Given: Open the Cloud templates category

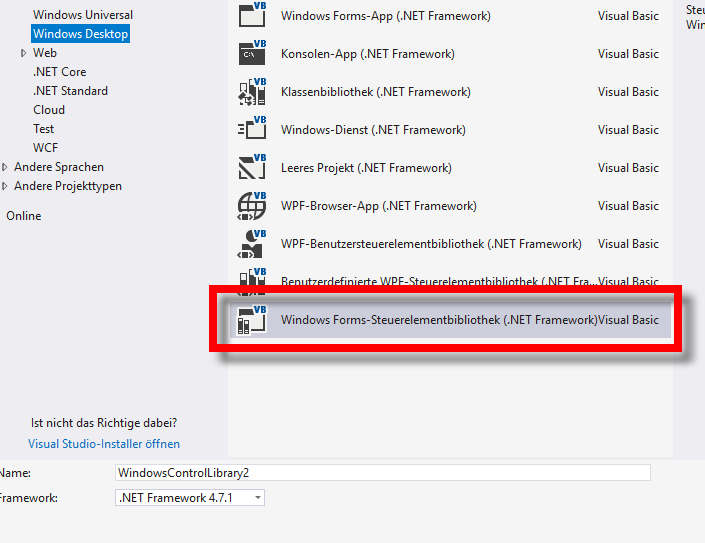Looking at the screenshot, I should 49,110.
